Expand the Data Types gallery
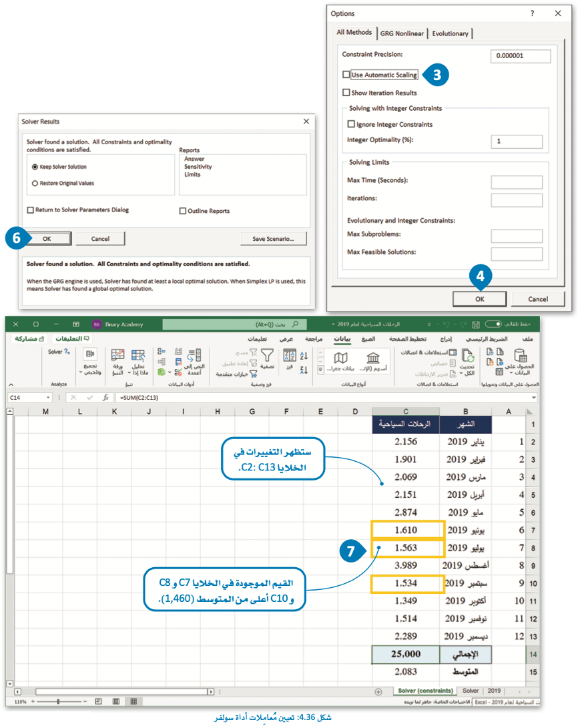This screenshot has width=578, height=728. [x=320, y=370]
